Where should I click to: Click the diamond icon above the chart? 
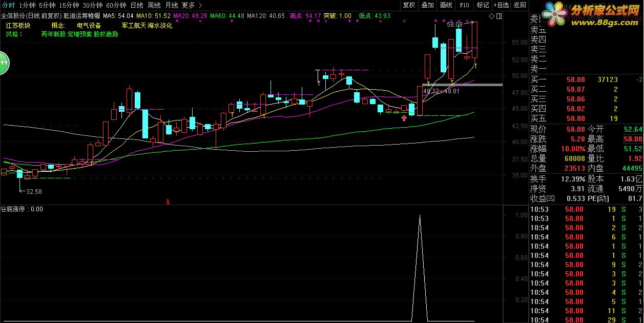click(492, 16)
